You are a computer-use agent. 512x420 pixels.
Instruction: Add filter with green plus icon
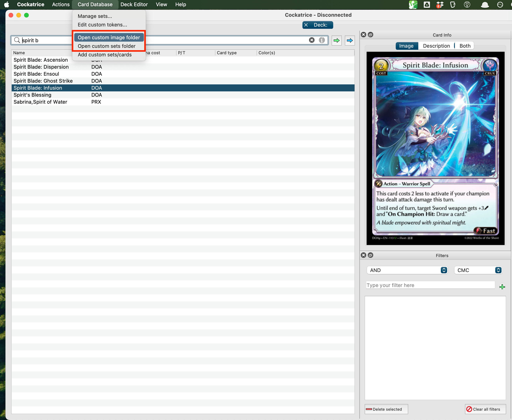click(502, 287)
